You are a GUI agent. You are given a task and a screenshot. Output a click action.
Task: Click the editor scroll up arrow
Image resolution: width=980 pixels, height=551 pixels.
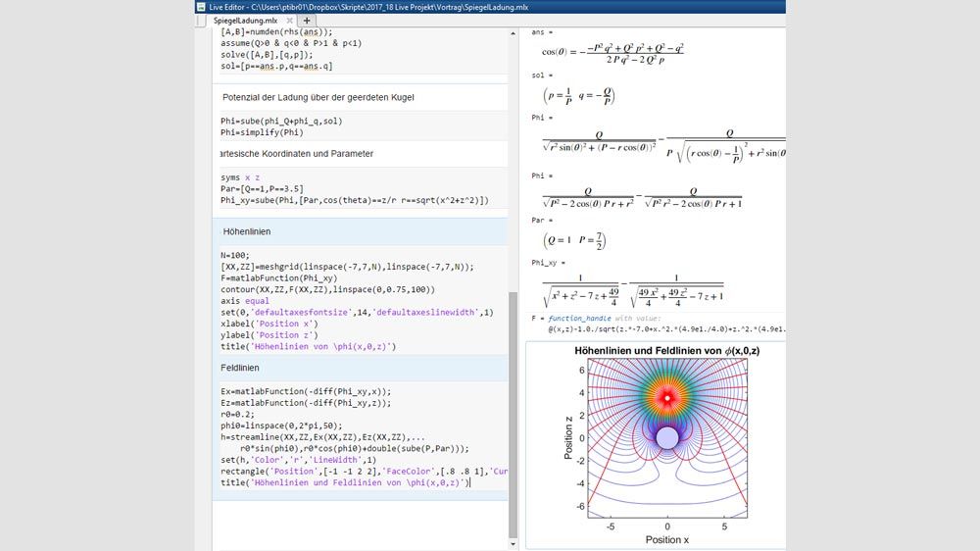point(513,34)
